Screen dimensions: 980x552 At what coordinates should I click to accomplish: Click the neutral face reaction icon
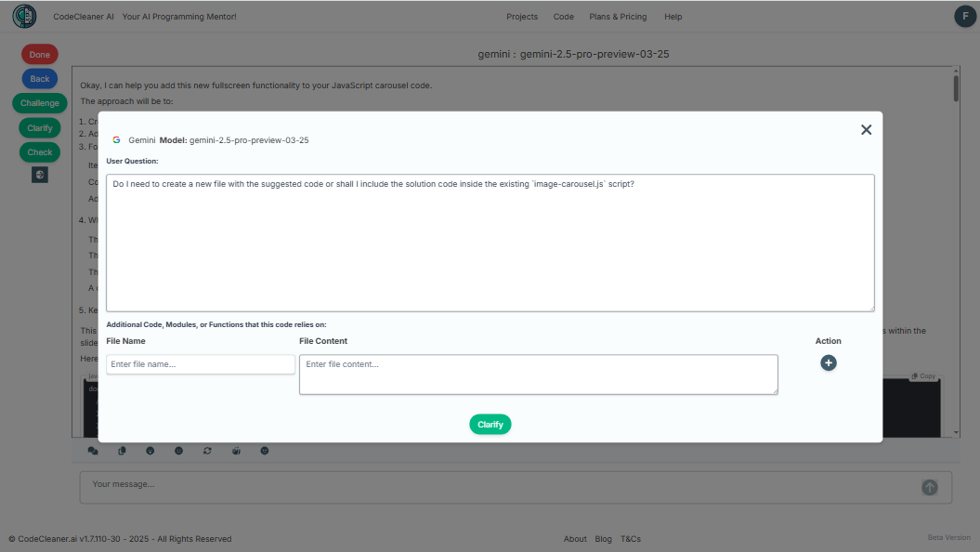tap(178, 451)
